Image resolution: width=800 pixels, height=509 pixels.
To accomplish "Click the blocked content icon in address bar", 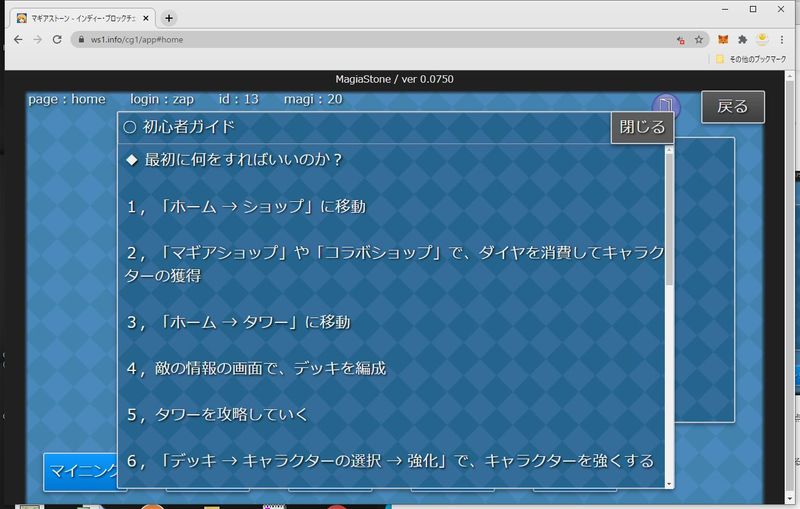I will 680,40.
